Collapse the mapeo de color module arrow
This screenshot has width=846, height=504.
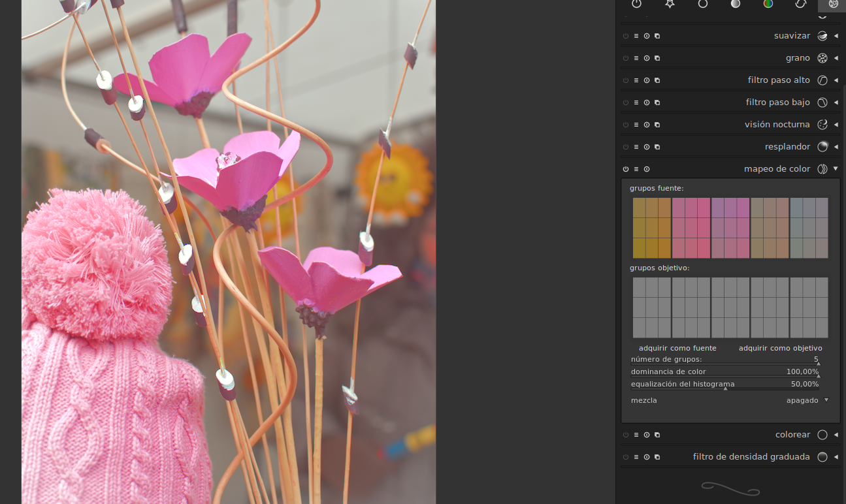(836, 169)
